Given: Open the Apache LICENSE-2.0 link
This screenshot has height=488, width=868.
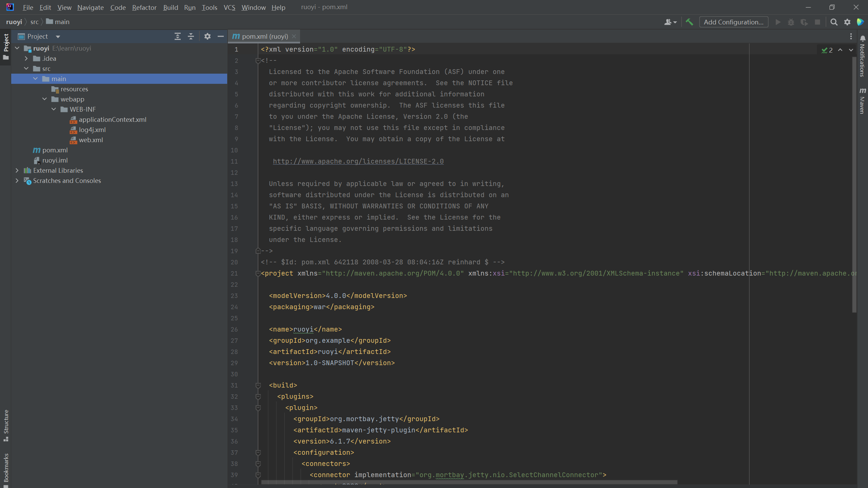Looking at the screenshot, I should point(358,161).
